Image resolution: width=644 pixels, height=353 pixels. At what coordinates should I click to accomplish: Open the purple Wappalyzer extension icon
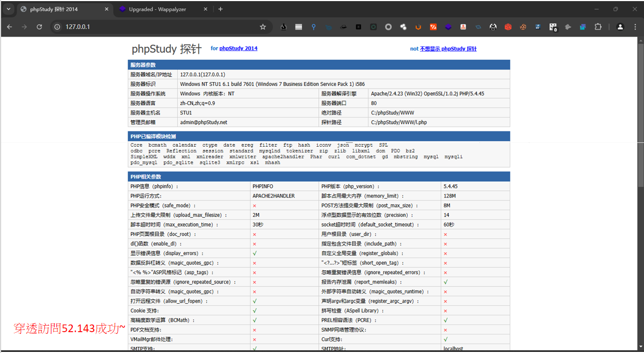(448, 27)
